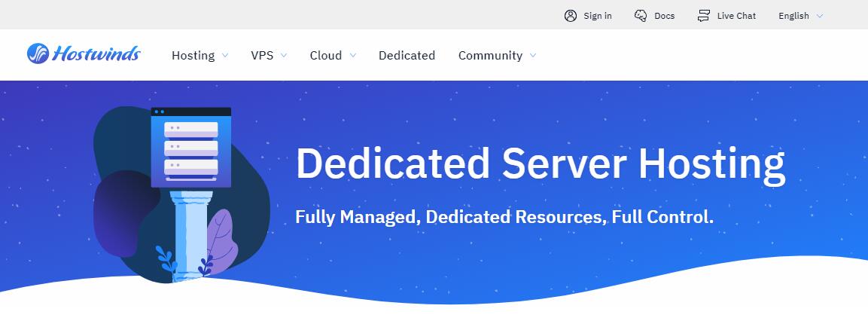868x333 pixels.
Task: Click the server pillar illustration
Action: pyautogui.click(x=181, y=194)
